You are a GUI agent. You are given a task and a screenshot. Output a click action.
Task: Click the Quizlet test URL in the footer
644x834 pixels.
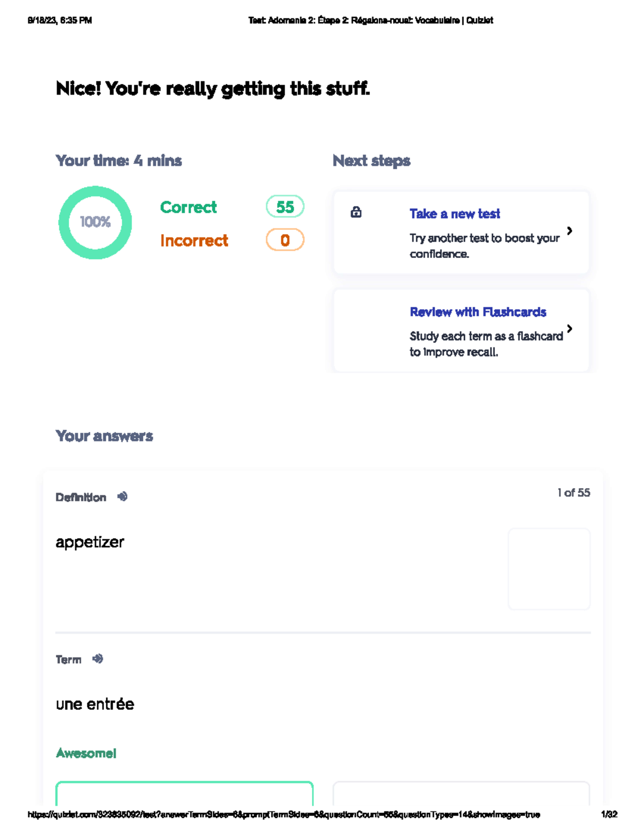point(283,815)
